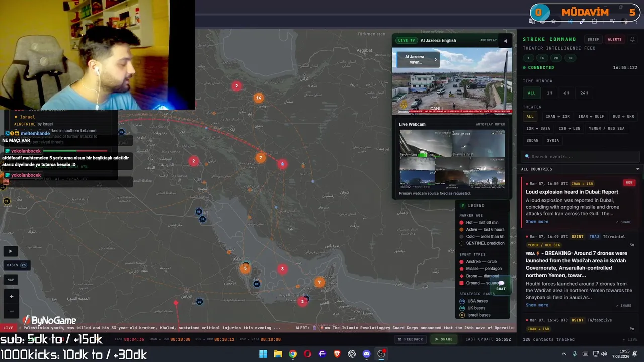Filter theater YEMEN / RED SEA
Viewport: 644px width, 362px height.
606,129
